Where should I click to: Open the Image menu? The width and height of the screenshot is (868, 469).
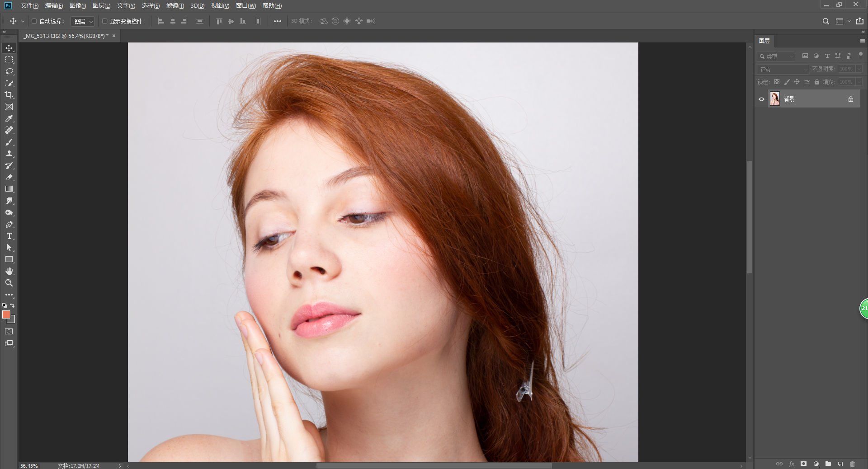pos(78,5)
